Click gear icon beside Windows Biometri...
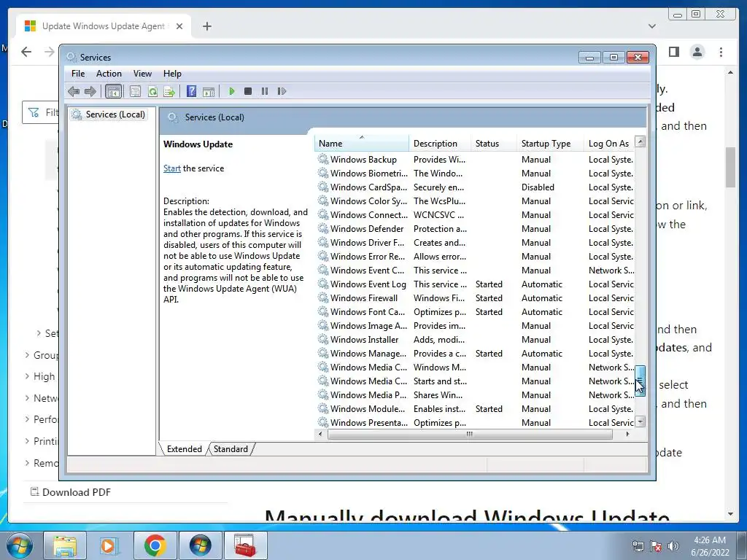Screen dimensions: 747x560 [323, 174]
